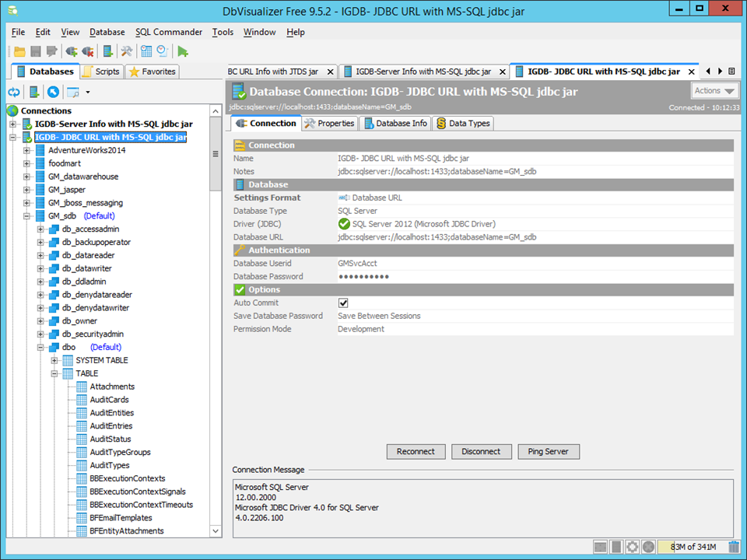Switch to the Data Types tab
The height and width of the screenshot is (560, 747).
[463, 124]
